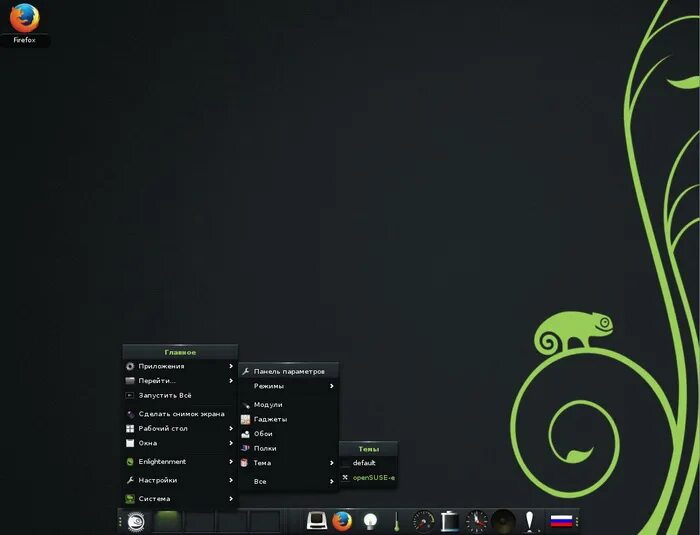Launch Firefox from the shelf

tap(342, 521)
